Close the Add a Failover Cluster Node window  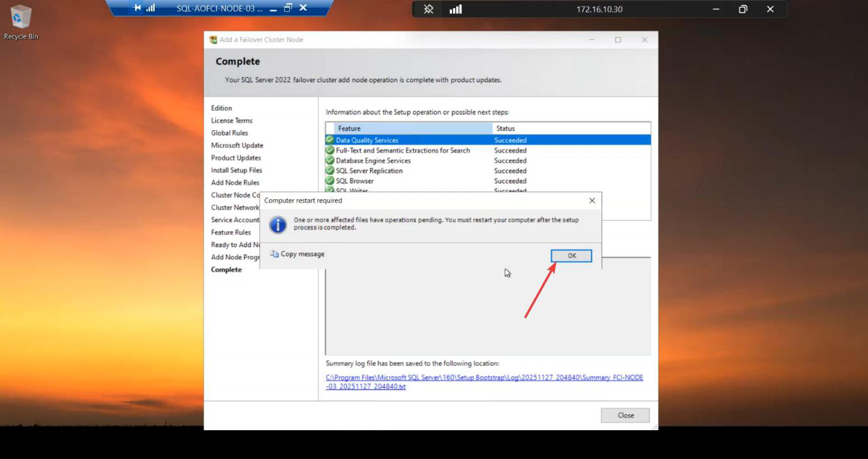(644, 40)
